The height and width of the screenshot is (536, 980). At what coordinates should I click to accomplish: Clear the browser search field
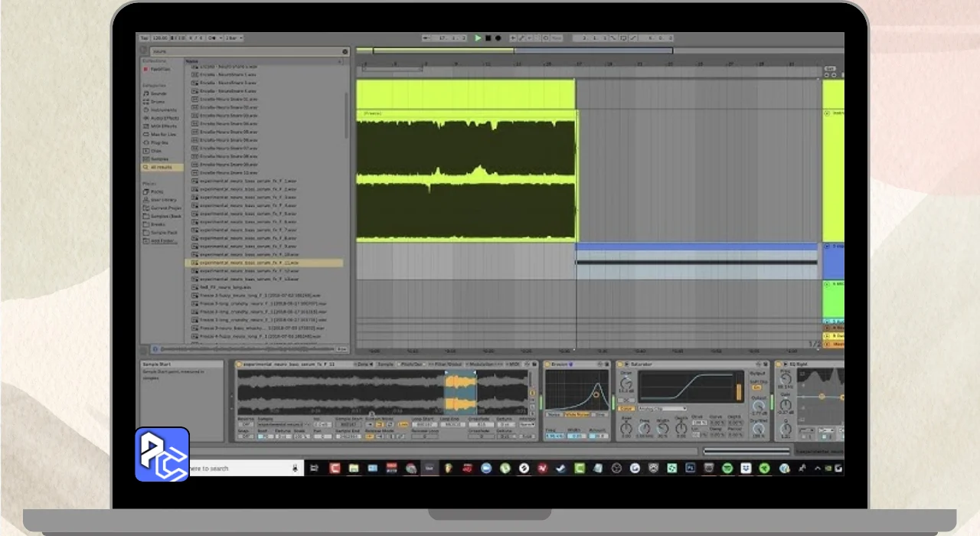tap(345, 52)
